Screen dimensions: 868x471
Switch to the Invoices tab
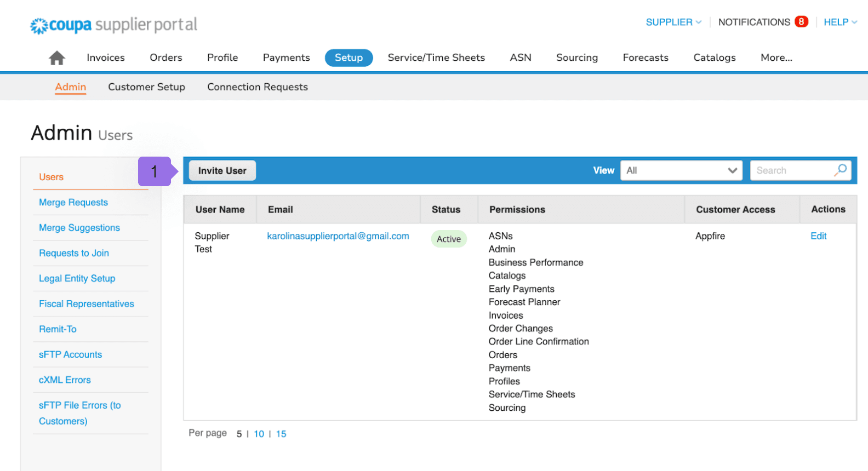[x=106, y=58]
